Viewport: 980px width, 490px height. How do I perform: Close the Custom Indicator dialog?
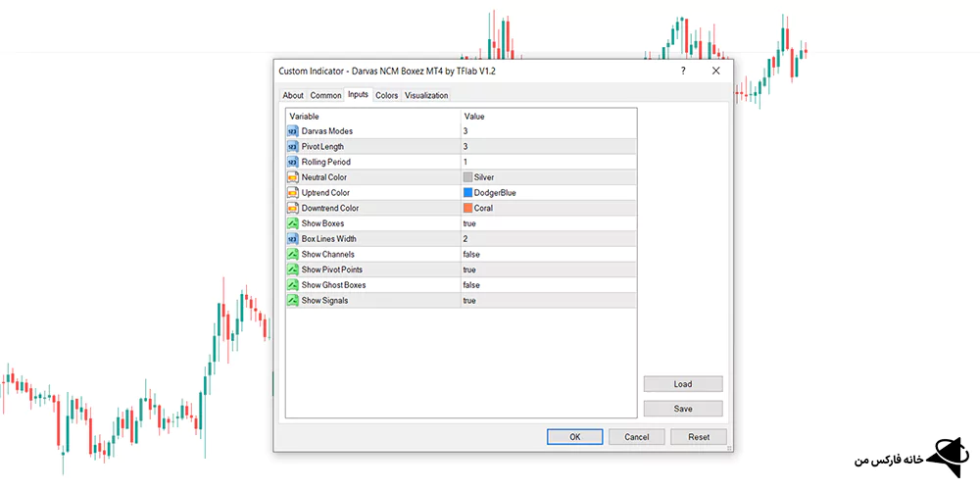click(x=716, y=72)
